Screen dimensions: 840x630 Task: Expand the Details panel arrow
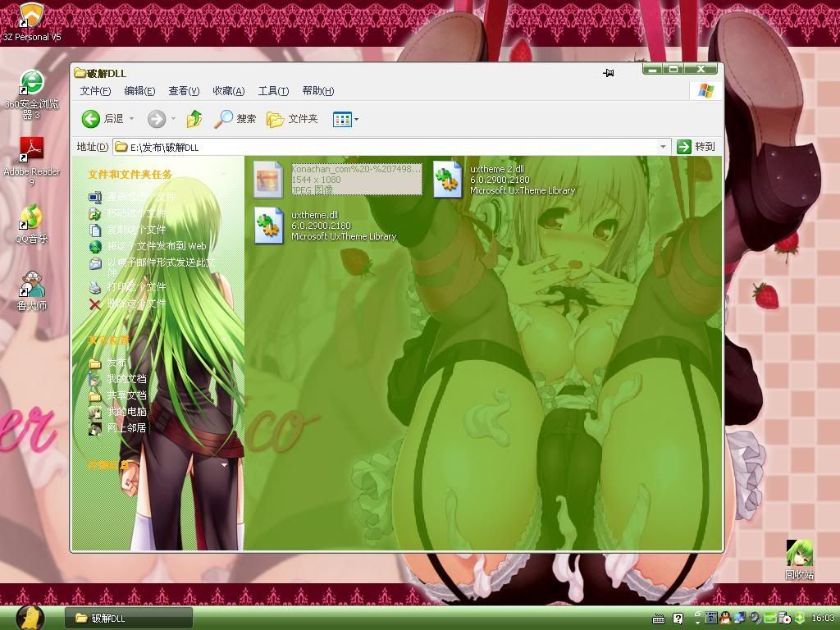[x=225, y=465]
